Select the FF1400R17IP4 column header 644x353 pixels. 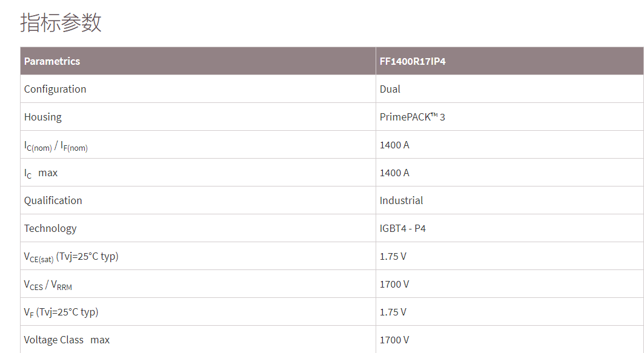click(x=413, y=61)
